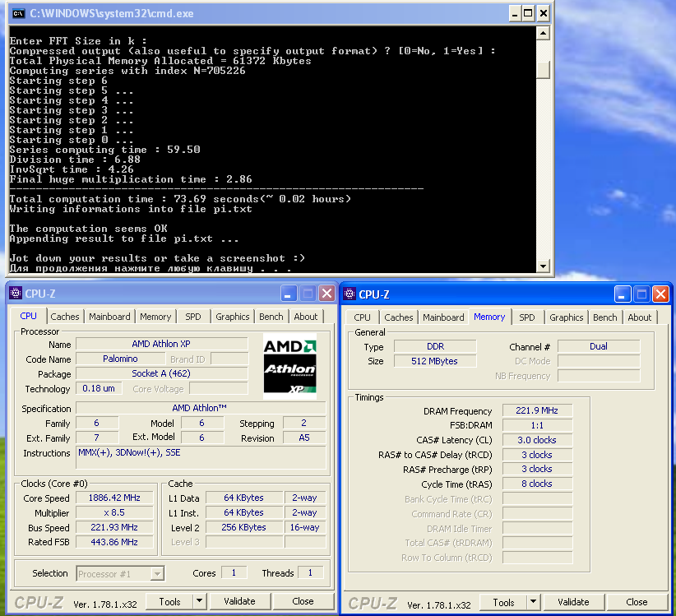Click the cmd scrollbar up arrow

pos(544,33)
